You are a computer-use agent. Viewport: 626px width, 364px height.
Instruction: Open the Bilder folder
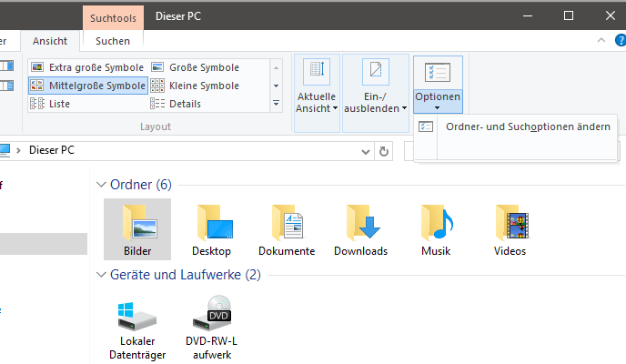point(136,229)
